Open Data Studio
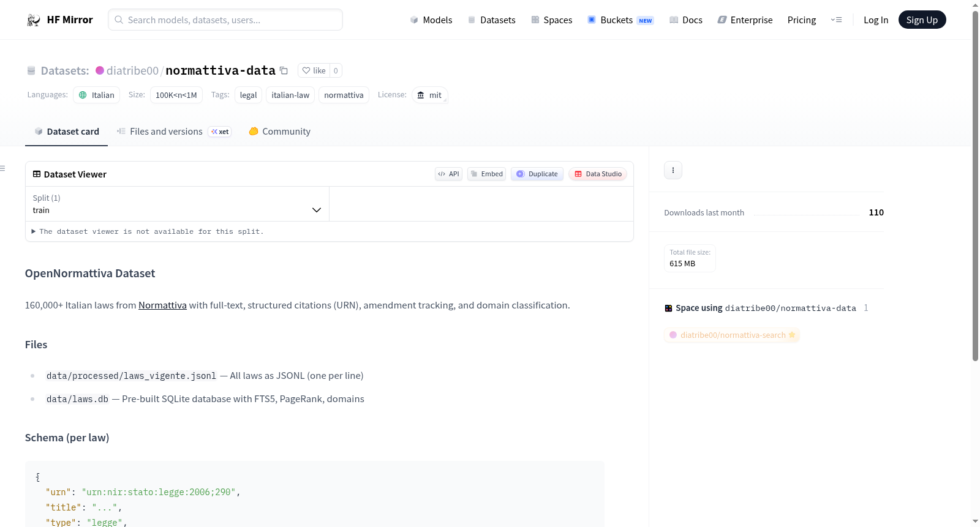 [598, 174]
